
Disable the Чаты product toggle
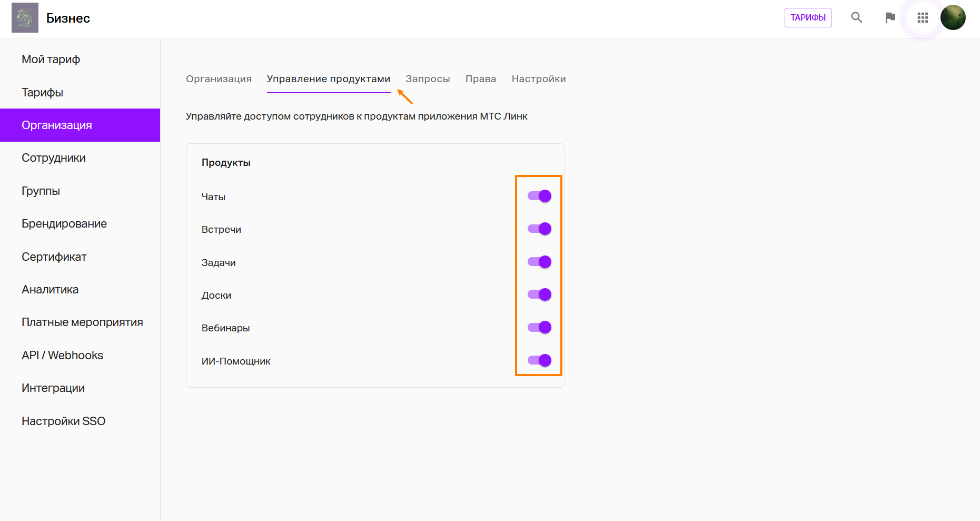pyautogui.click(x=539, y=196)
